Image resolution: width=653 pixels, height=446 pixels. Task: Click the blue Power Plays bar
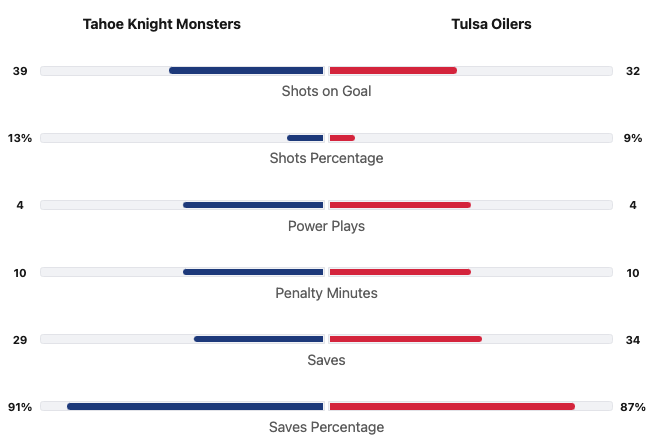tap(253, 205)
